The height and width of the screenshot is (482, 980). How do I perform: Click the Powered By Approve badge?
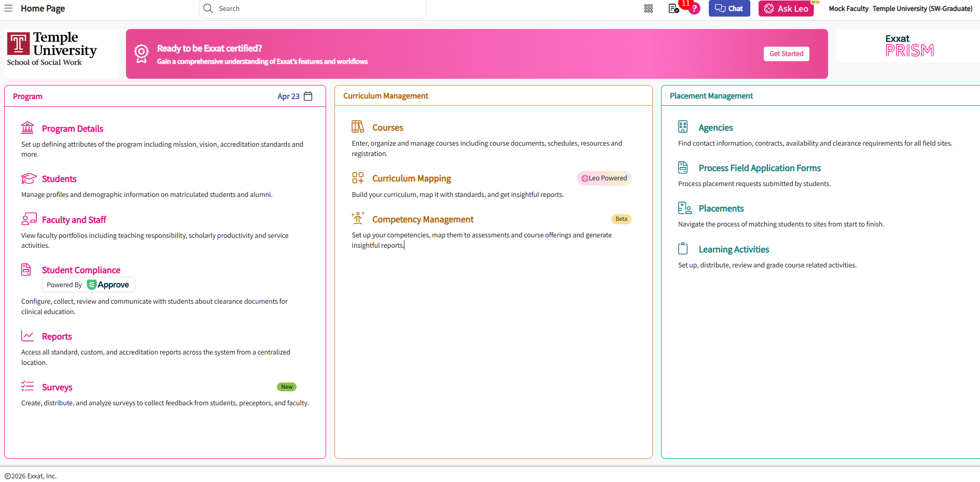[88, 285]
